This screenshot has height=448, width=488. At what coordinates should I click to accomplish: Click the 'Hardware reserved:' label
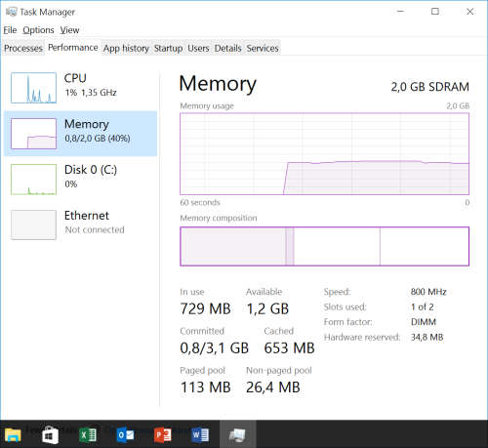[362, 337]
